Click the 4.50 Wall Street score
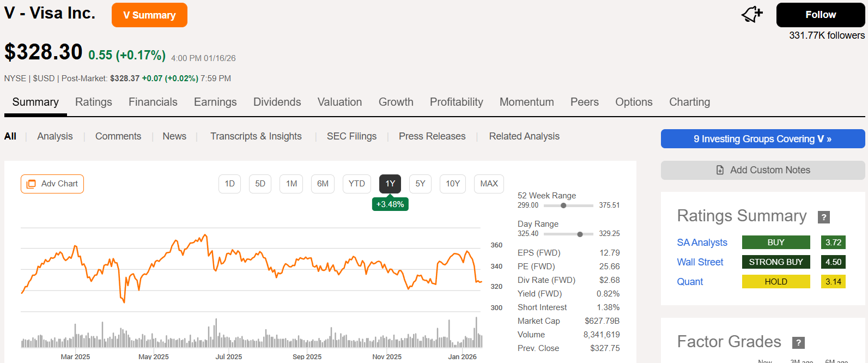Image resolution: width=868 pixels, height=363 pixels. tap(833, 262)
